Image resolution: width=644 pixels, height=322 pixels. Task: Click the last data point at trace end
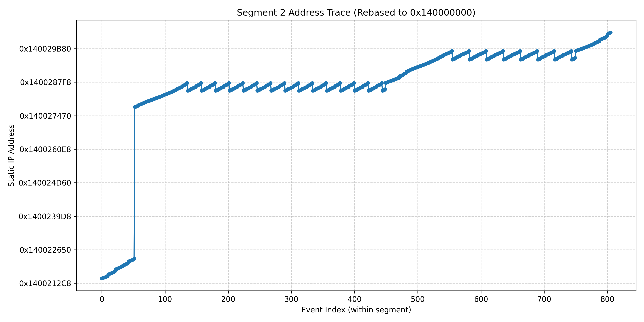(x=611, y=33)
